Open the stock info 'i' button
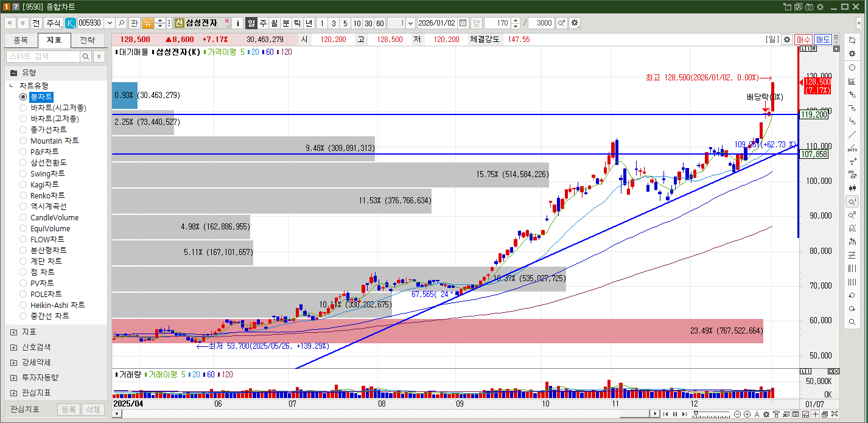Viewport: 868px width, 423px height. pos(237,23)
